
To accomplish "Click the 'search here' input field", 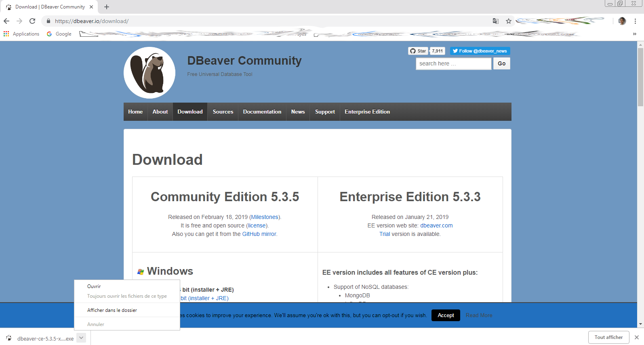I will [453, 64].
